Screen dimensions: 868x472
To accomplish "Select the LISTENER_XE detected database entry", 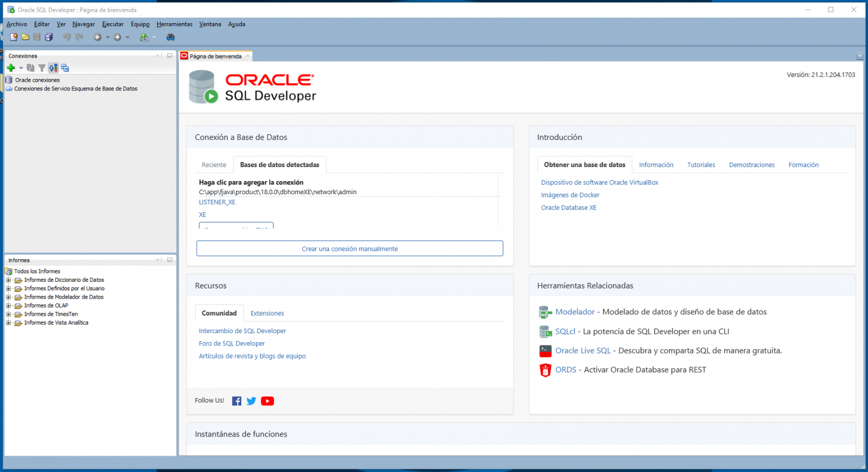I will (217, 202).
